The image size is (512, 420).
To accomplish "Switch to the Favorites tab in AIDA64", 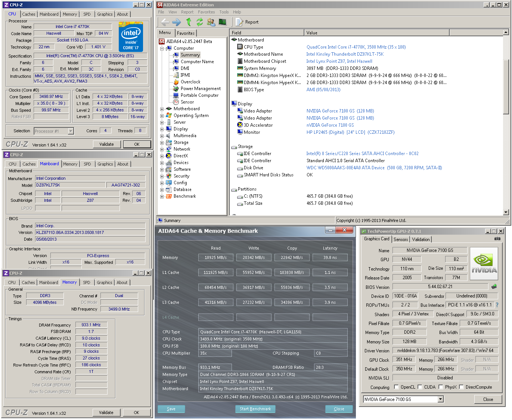I will tap(186, 33).
